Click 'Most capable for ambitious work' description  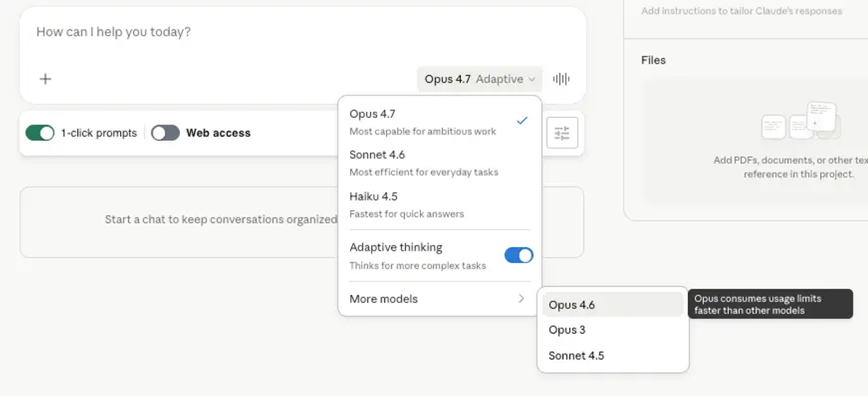tap(422, 132)
